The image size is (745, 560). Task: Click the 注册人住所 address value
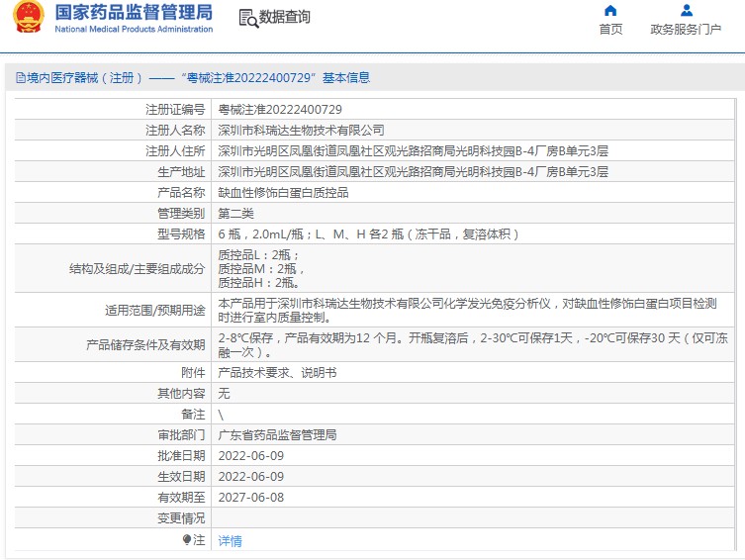tap(413, 151)
